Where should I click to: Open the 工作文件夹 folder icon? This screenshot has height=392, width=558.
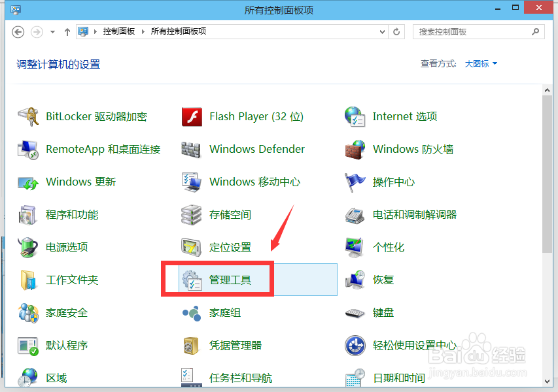(28, 280)
